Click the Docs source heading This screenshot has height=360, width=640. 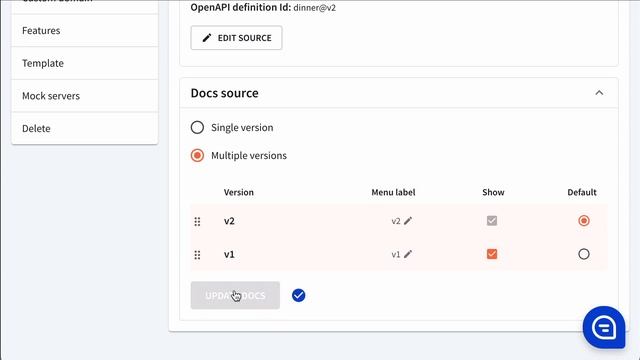click(224, 93)
